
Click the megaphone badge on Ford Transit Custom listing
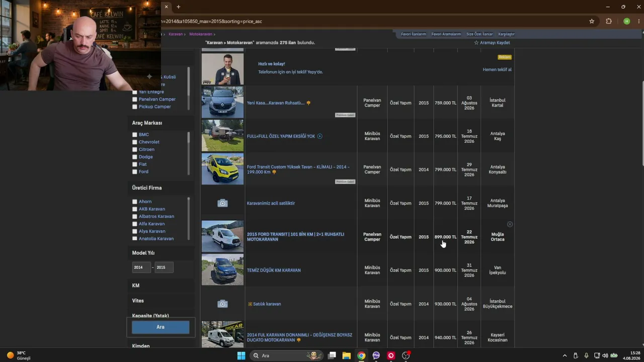[x=274, y=172]
